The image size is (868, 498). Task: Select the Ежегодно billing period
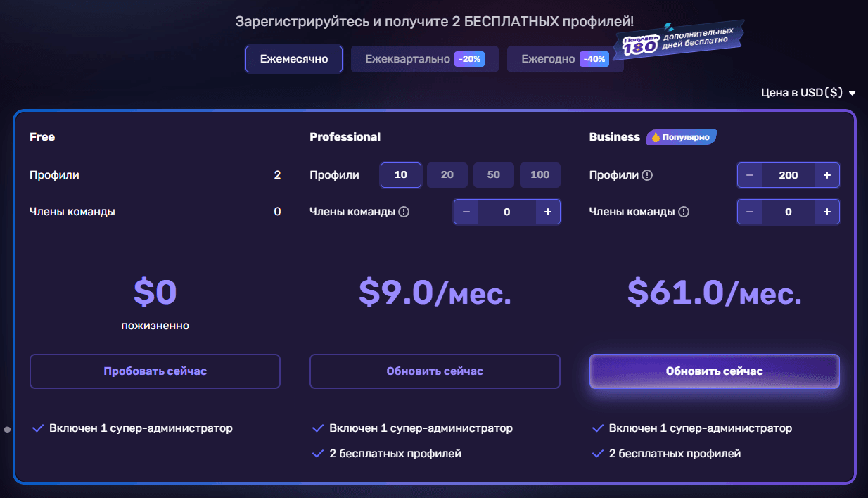click(x=565, y=59)
